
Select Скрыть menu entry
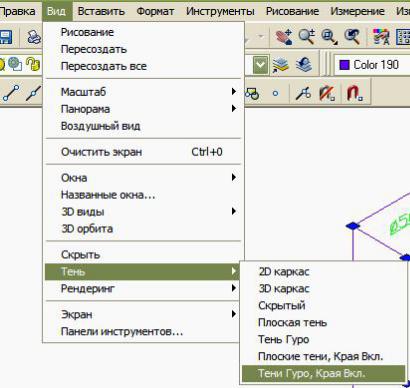click(x=143, y=255)
